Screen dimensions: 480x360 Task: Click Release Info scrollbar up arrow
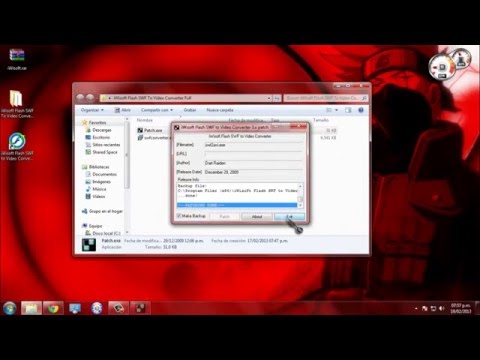tap(300, 186)
